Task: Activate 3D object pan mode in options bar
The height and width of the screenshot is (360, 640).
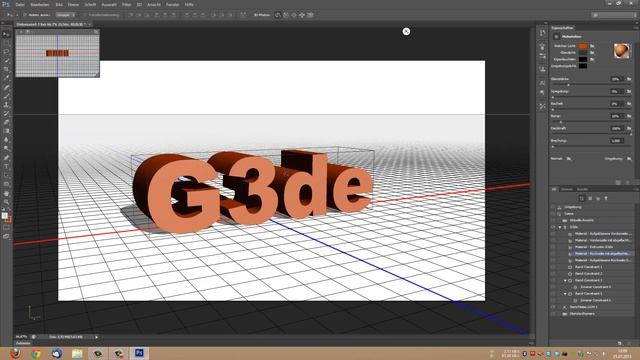Action: point(294,15)
